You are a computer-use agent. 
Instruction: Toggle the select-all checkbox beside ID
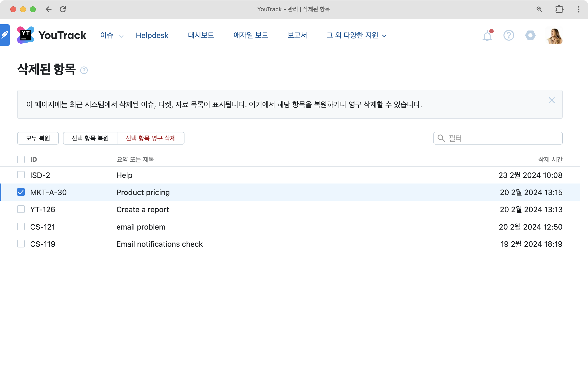click(x=21, y=159)
